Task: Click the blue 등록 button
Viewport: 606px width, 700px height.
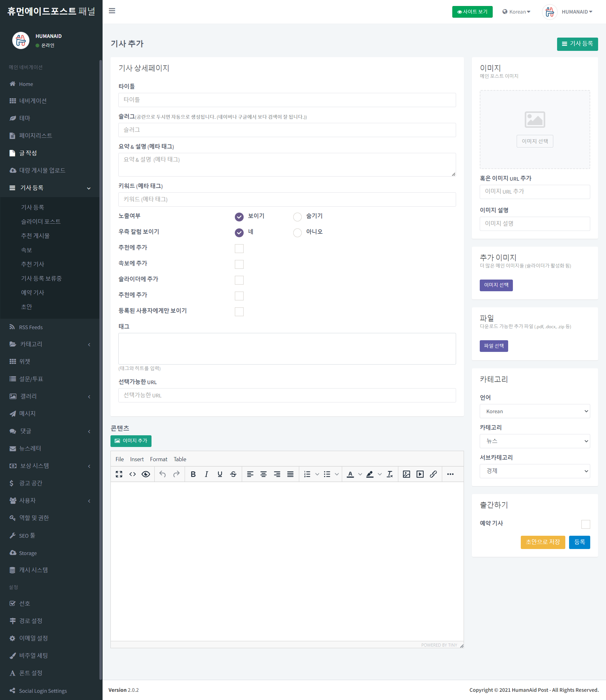Action: click(579, 542)
